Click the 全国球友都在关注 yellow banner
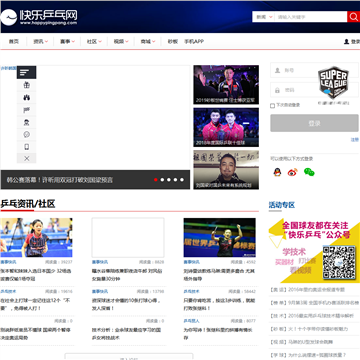This screenshot has width=360, height=360. click(x=314, y=251)
